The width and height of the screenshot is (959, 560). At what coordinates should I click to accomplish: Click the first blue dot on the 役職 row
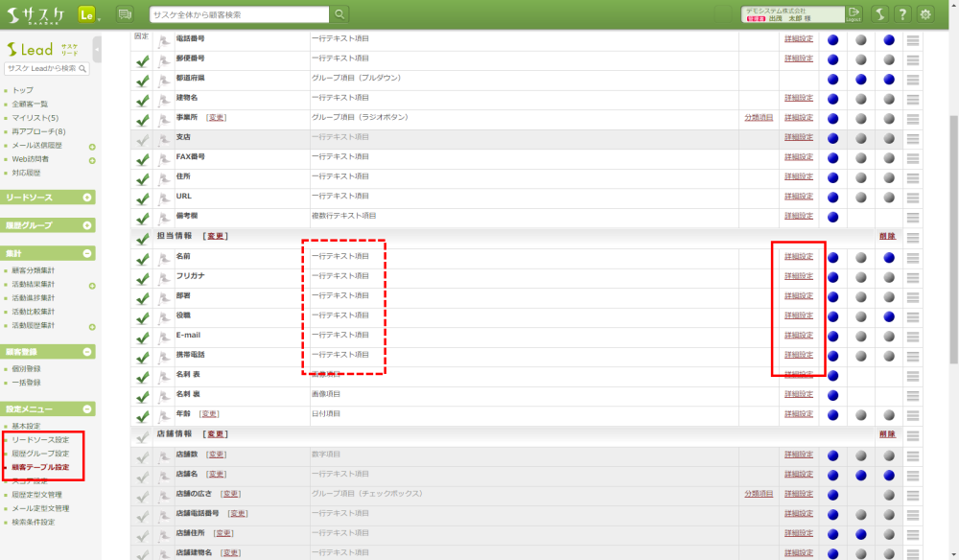pos(832,316)
